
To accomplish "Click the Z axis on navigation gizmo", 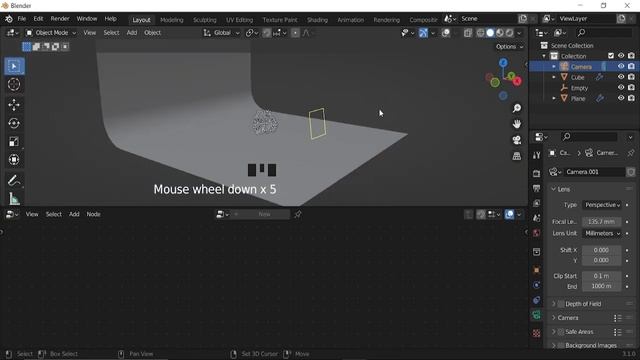I will tap(503, 62).
